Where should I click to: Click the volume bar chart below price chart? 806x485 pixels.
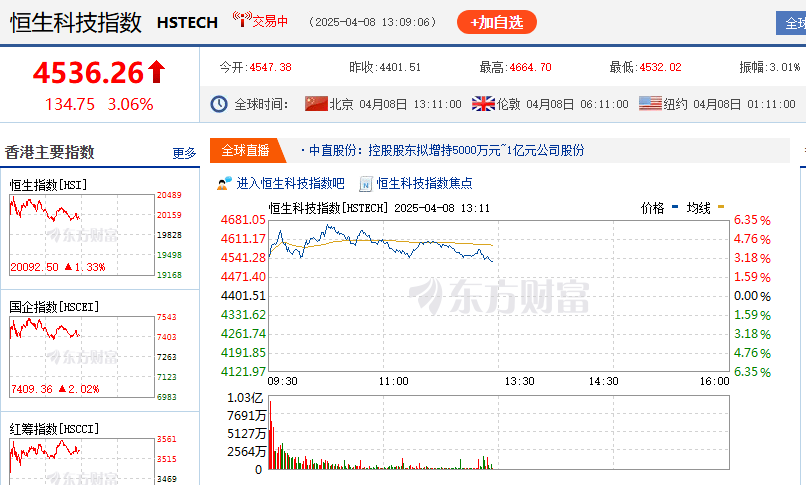[499, 432]
